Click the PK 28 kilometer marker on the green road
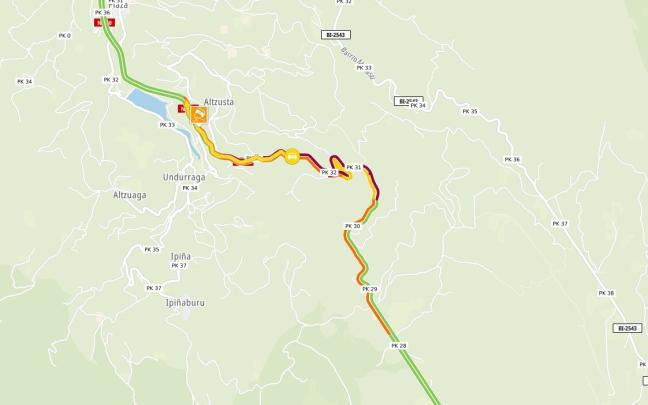 pos(398,345)
